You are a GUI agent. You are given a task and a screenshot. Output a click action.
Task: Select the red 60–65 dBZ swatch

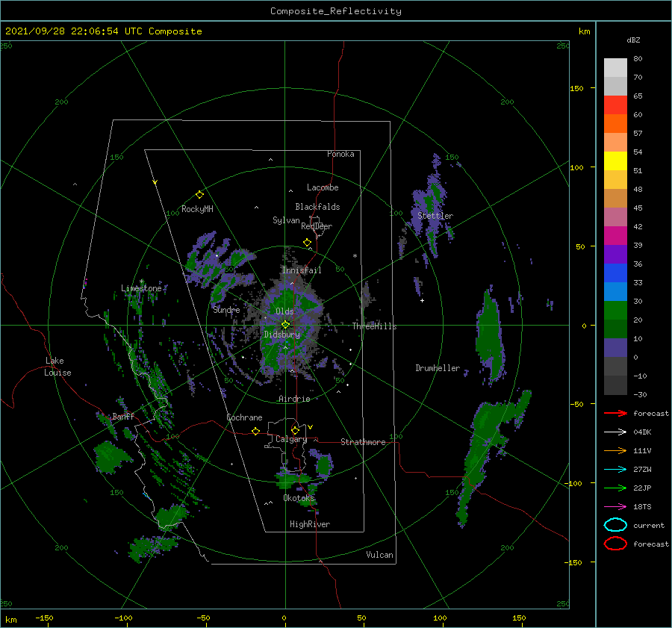point(615,105)
